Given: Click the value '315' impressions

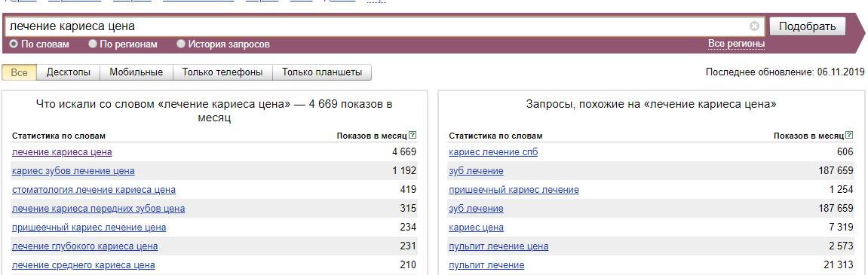Looking at the screenshot, I should point(408,208).
